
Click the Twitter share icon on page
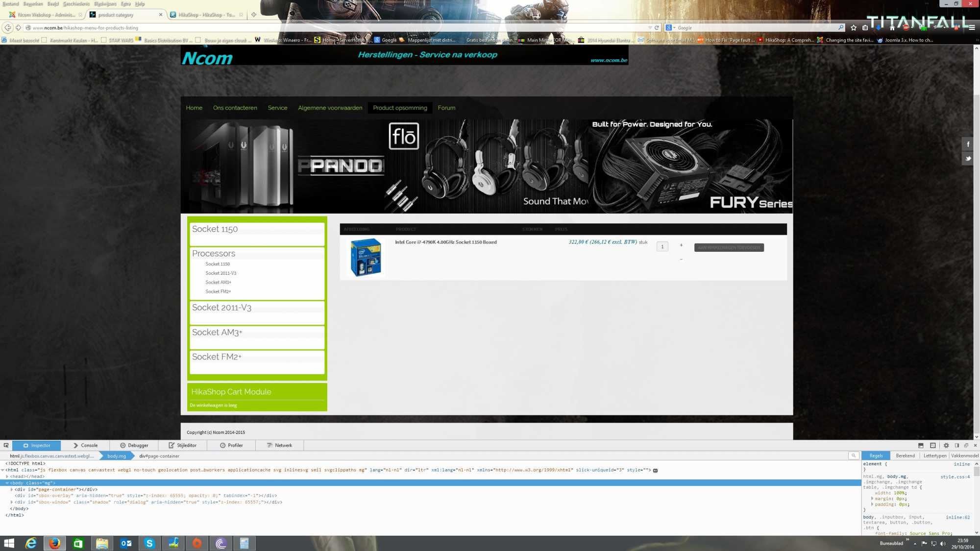tap(968, 158)
